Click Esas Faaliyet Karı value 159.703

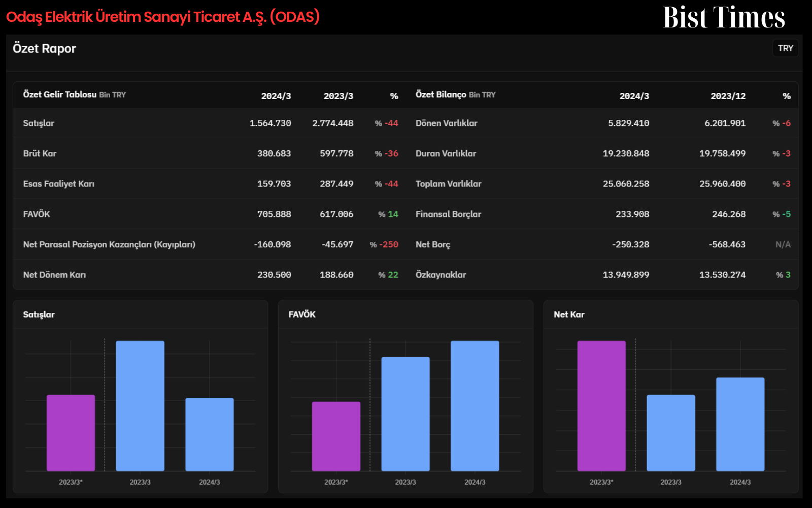274,184
